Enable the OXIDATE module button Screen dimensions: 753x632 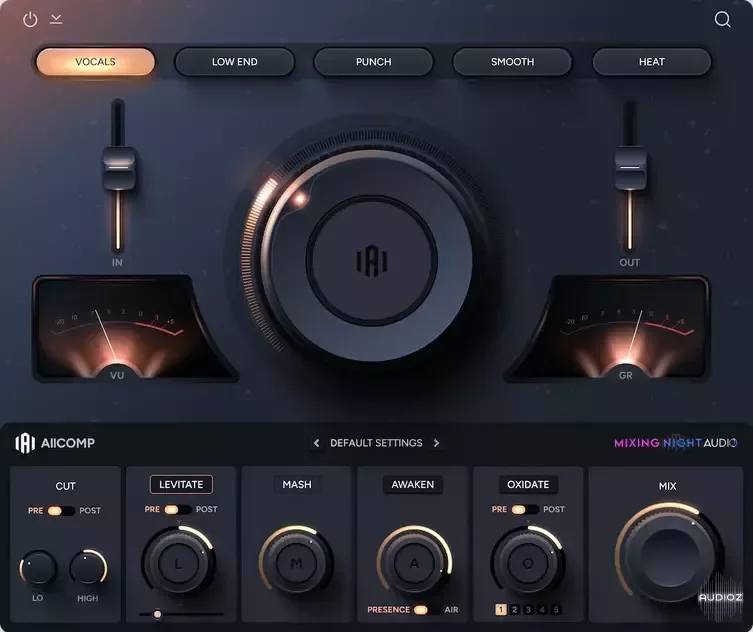[x=528, y=485]
